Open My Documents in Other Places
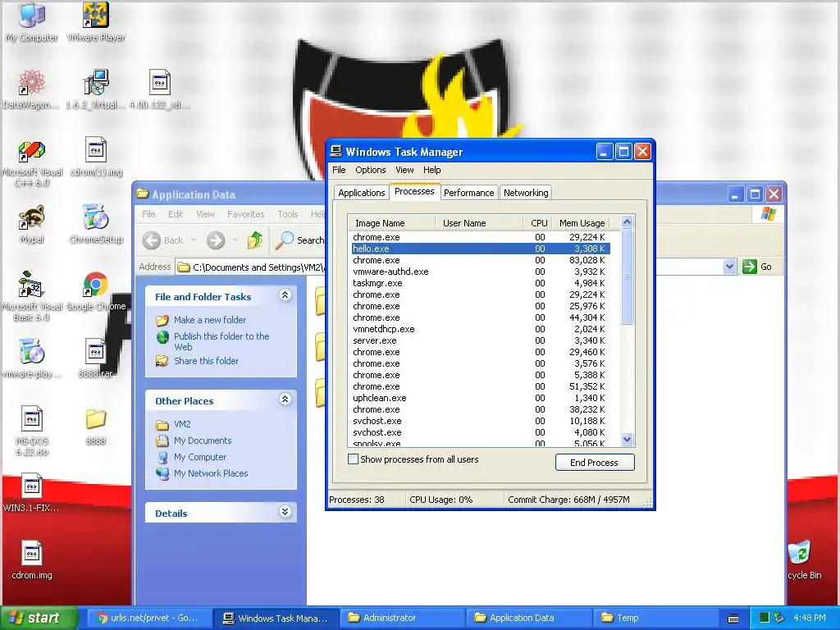The height and width of the screenshot is (630, 840). [203, 441]
